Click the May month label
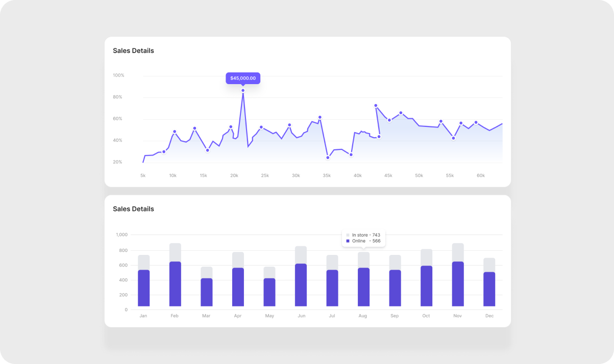The image size is (614, 364). click(269, 316)
